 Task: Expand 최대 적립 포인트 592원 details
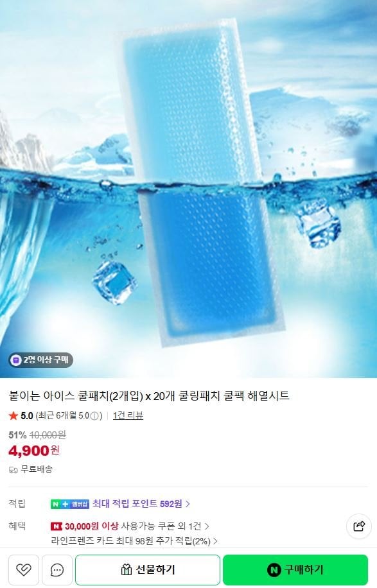point(141,504)
